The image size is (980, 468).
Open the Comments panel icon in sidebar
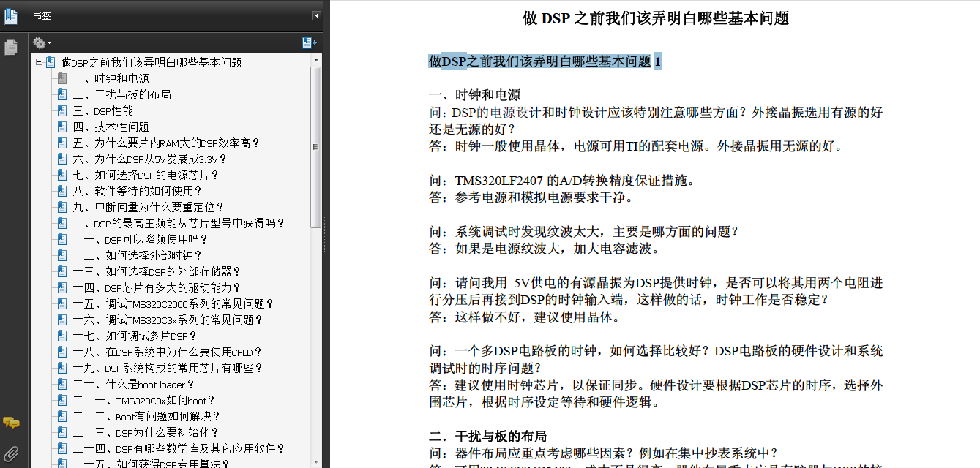click(11, 423)
